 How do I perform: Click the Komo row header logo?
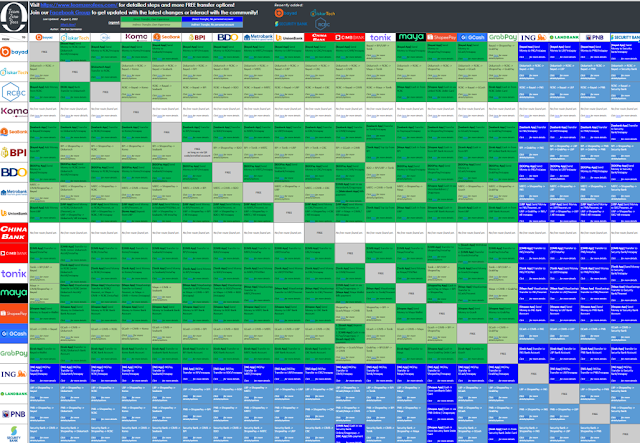click(x=14, y=111)
